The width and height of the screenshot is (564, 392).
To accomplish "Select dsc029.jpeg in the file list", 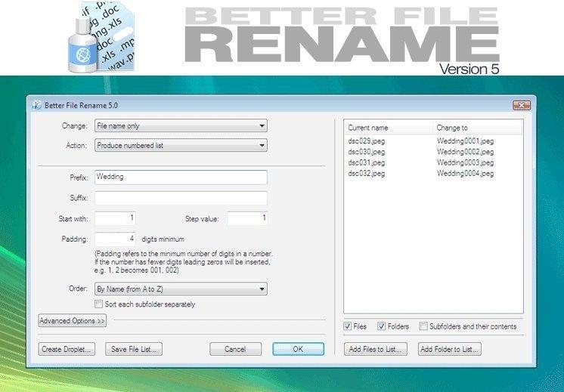I will (367, 141).
